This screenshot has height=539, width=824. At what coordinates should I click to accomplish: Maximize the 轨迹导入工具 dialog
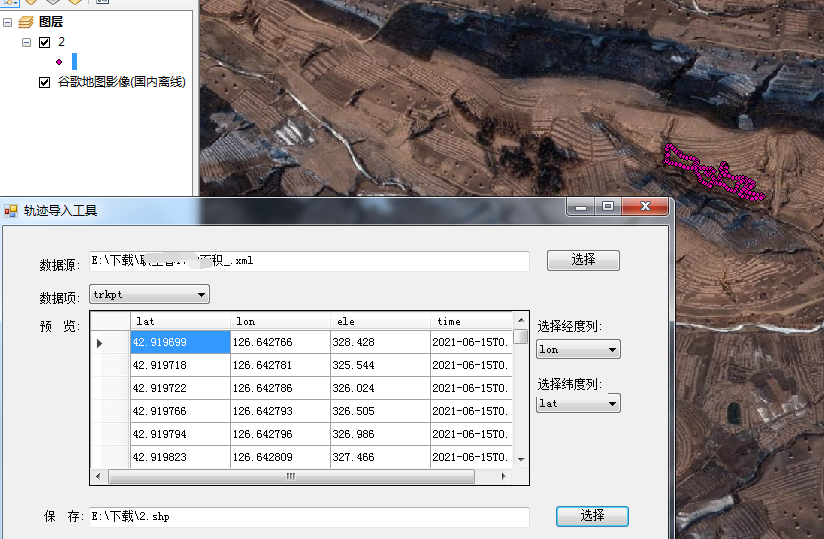607,206
